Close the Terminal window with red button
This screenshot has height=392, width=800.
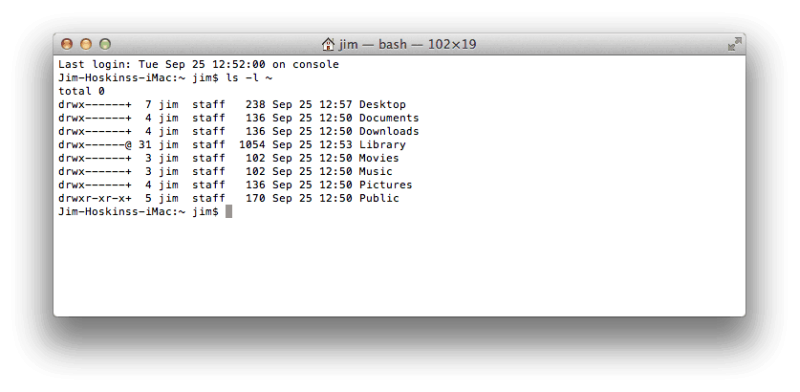pyautogui.click(x=67, y=44)
